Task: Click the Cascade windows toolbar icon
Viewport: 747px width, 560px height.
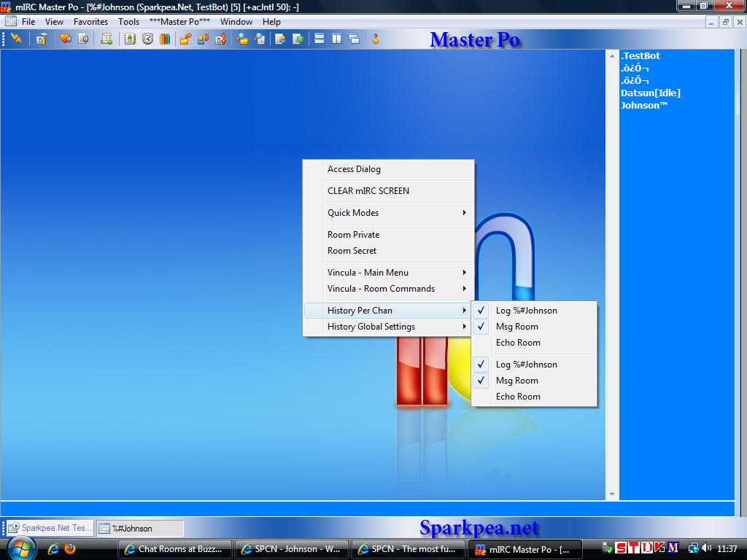Action: [x=355, y=39]
